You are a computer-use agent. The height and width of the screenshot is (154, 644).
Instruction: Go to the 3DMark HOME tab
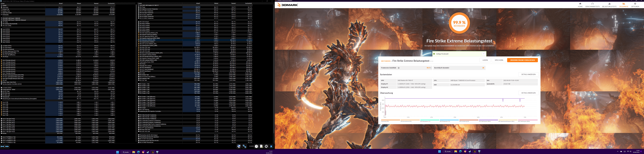point(580,5)
